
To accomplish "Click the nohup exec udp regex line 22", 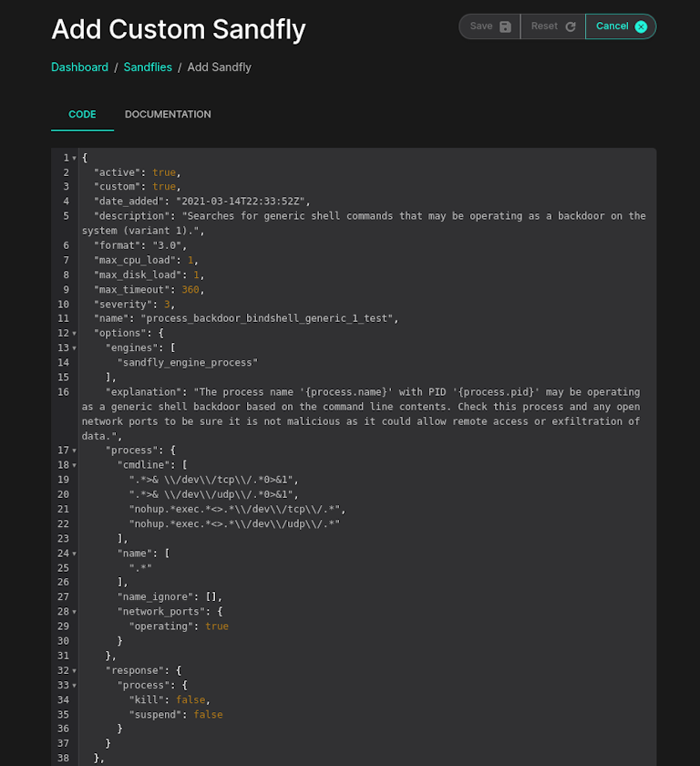I will (x=234, y=523).
